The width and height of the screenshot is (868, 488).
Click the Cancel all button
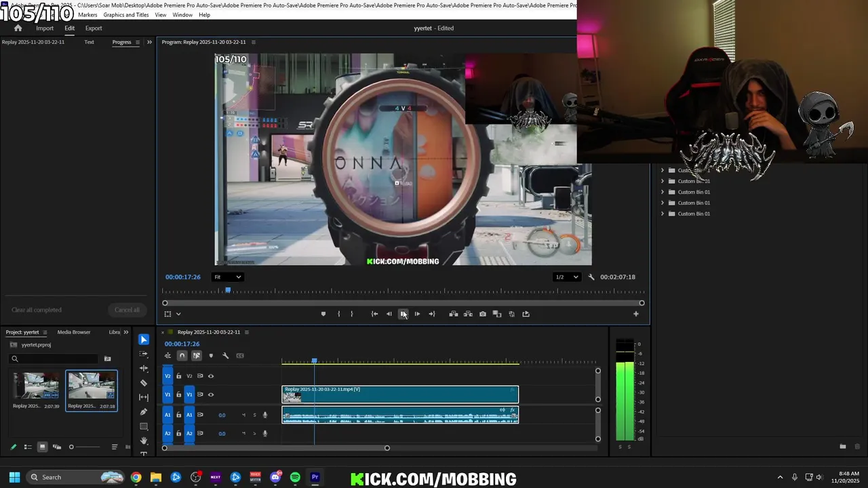127,310
